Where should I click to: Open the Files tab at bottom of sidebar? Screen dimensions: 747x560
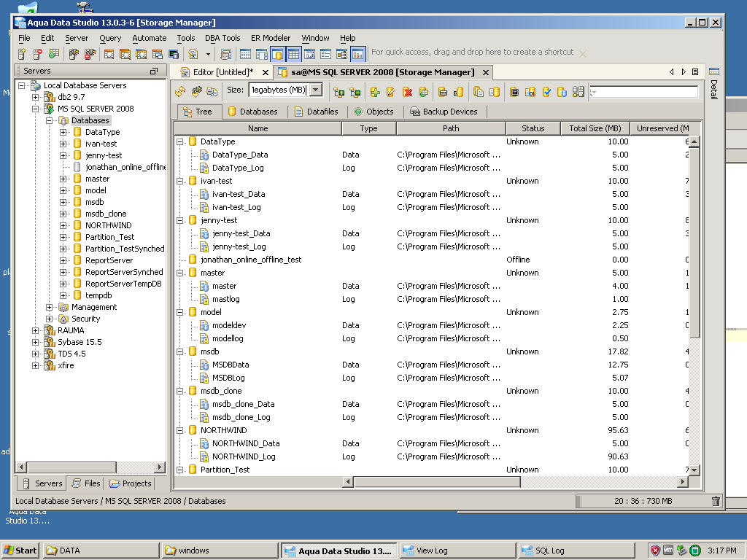86,483
